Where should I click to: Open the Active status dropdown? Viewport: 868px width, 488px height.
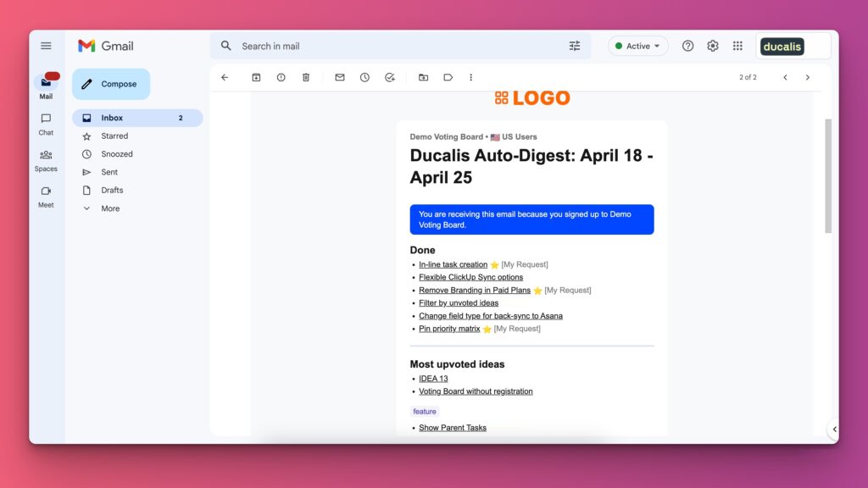637,46
